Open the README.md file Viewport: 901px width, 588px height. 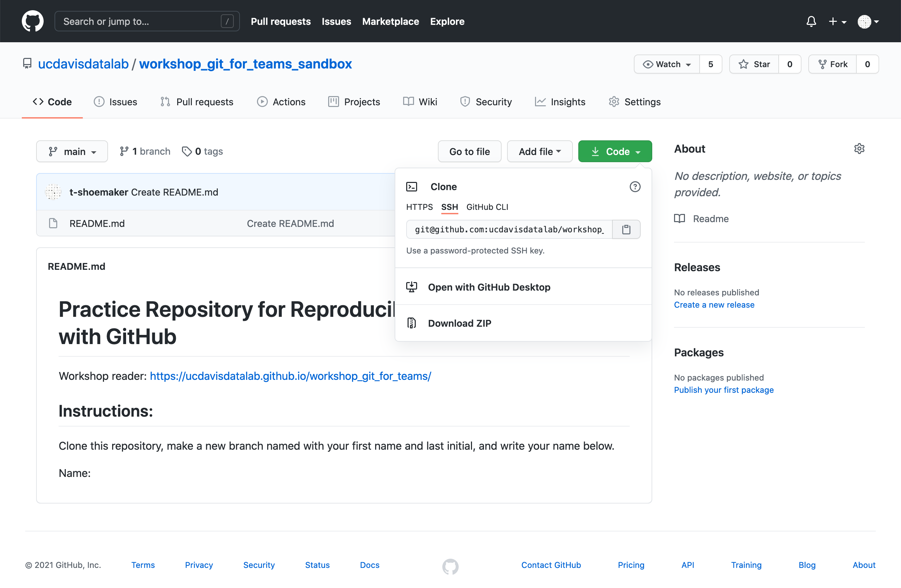[x=97, y=223]
